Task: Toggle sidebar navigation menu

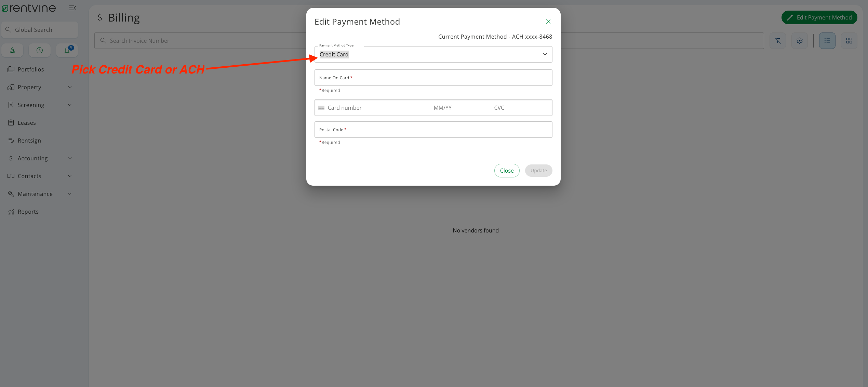Action: coord(71,7)
